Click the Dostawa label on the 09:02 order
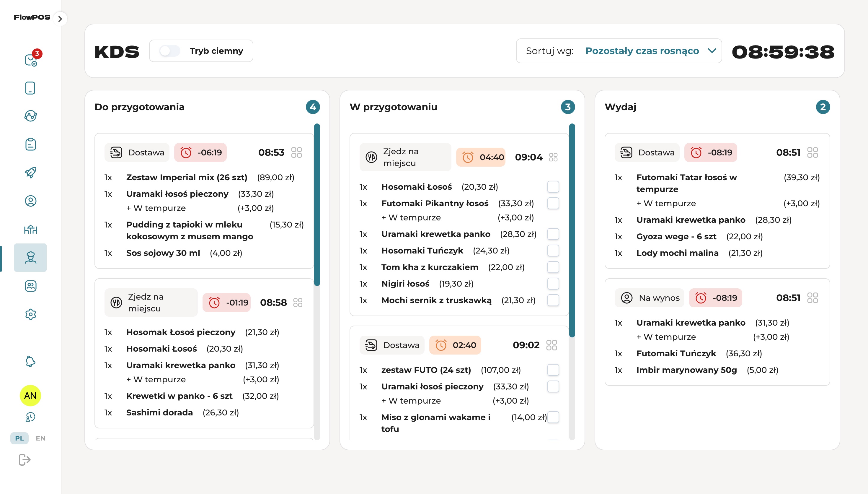This screenshot has height=494, width=868. (392, 345)
